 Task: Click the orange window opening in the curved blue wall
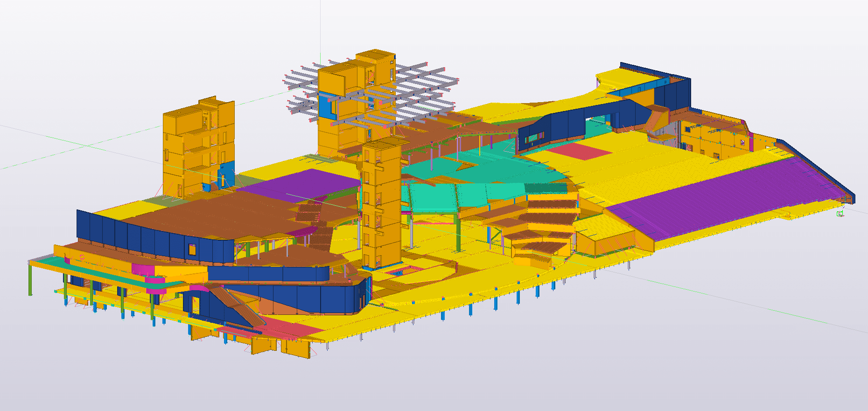(x=192, y=250)
